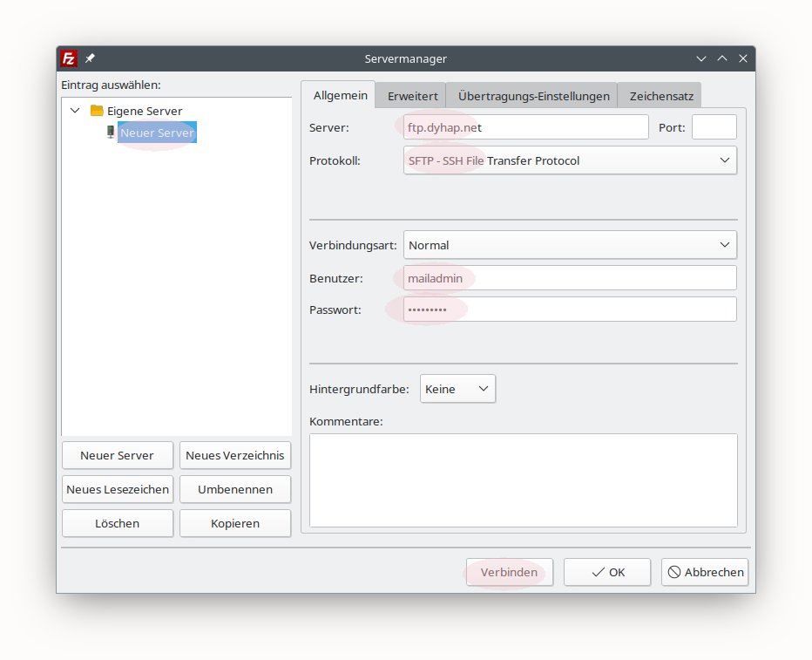Select the Zeichensatz tab
The image size is (812, 660).
pos(661,96)
